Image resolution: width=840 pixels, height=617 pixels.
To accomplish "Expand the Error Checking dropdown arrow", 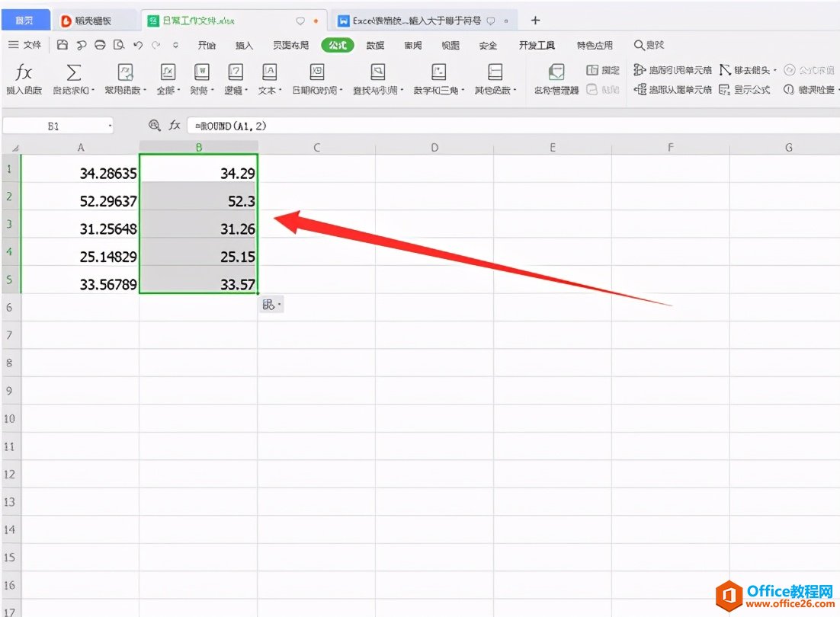I will (x=837, y=89).
